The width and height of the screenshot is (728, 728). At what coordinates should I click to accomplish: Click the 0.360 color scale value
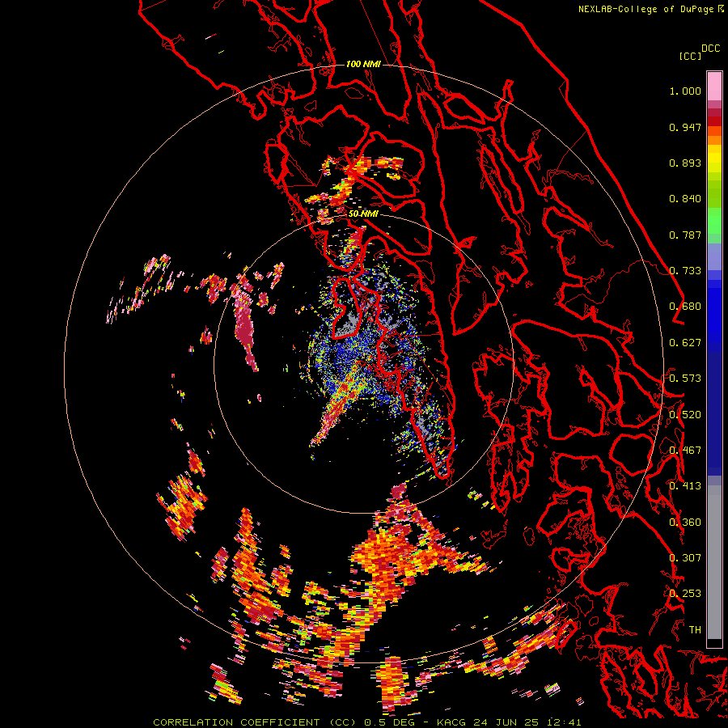click(x=685, y=523)
